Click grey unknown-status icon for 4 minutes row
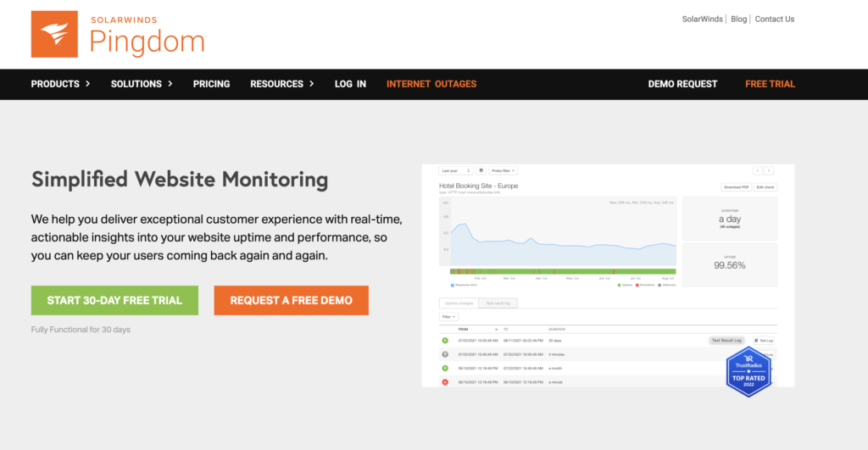 (445, 354)
